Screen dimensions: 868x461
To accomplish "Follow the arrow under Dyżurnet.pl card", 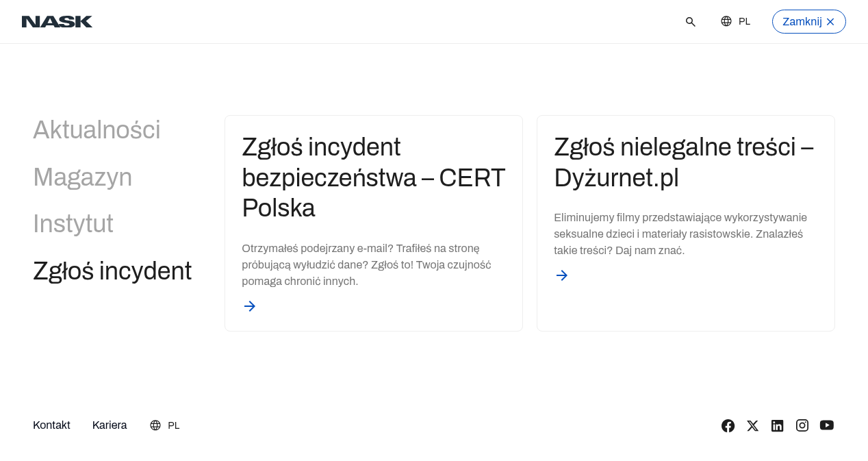I will pos(562,275).
